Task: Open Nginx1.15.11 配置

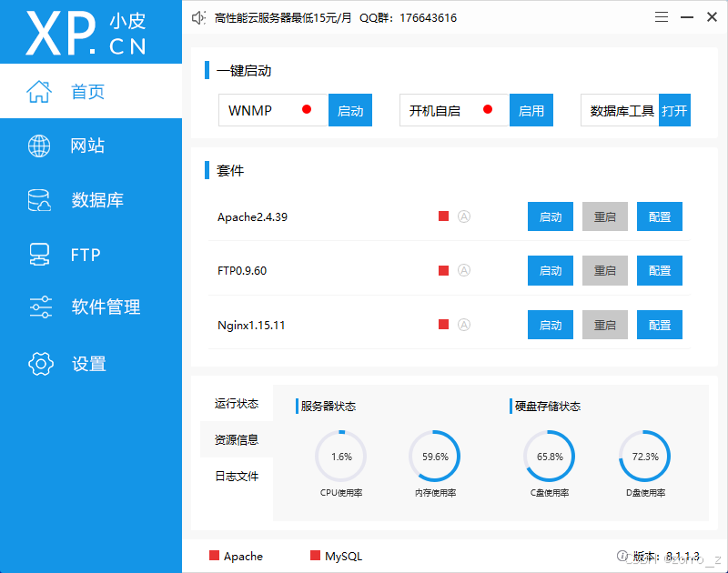Action: pyautogui.click(x=659, y=325)
